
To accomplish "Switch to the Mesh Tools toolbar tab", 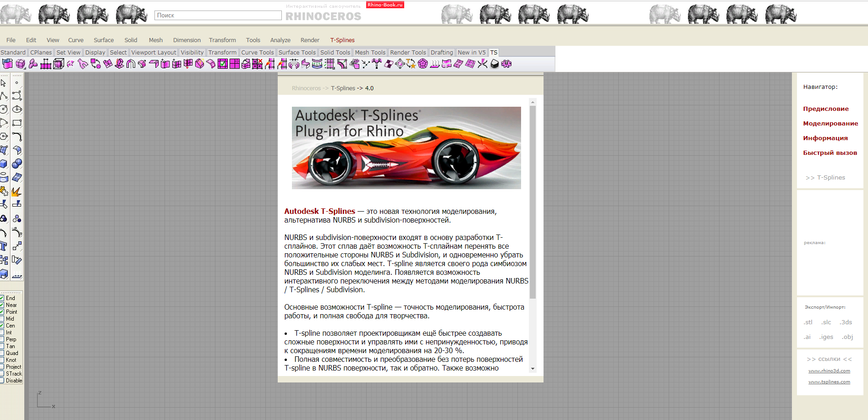I will [370, 53].
